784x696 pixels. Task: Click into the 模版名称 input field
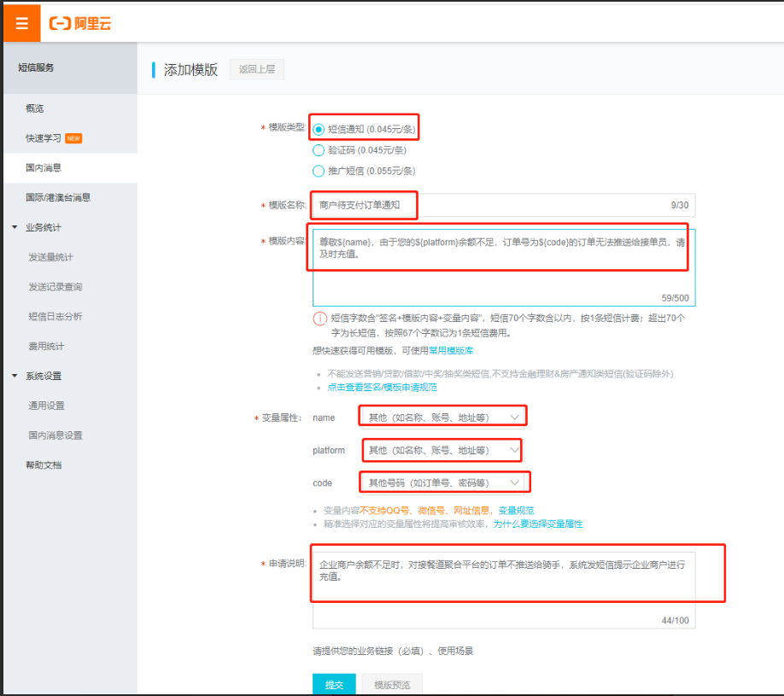coord(502,205)
